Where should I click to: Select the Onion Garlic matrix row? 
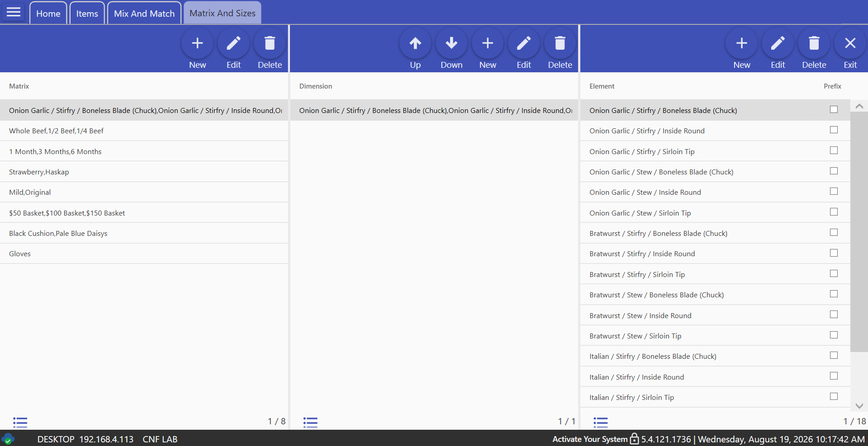point(144,110)
